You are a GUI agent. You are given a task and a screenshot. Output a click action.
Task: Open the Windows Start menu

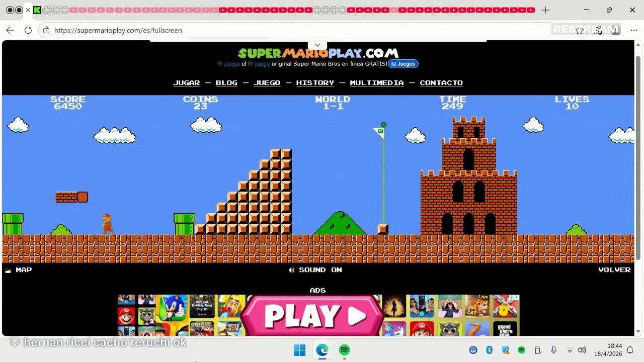click(299, 350)
